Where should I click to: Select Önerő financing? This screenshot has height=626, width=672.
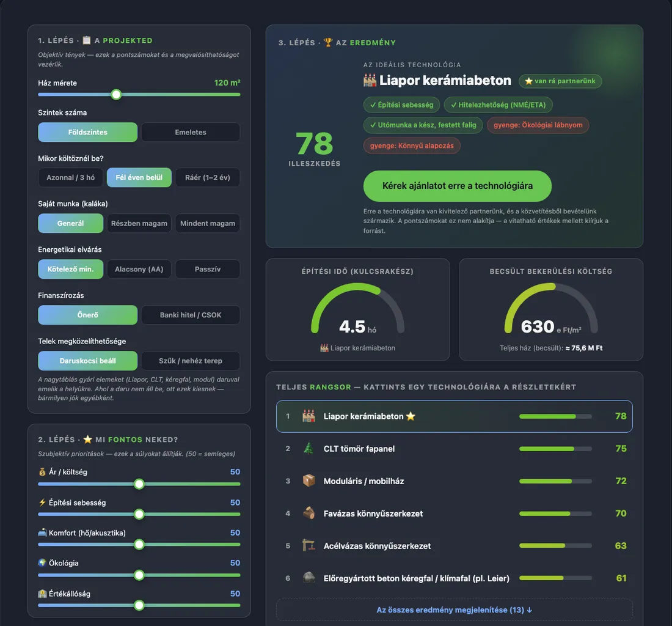tap(87, 315)
